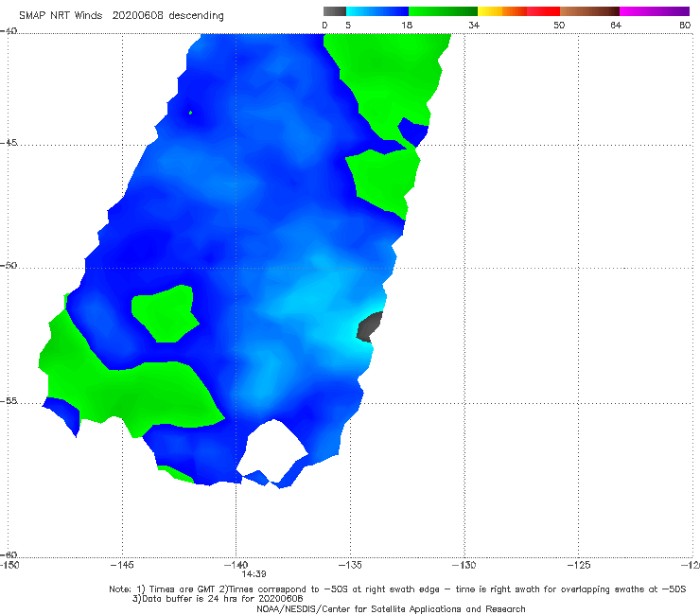Image resolution: width=700 pixels, height=615 pixels.
Task: Click the color scale label '64'
Action: point(616,26)
